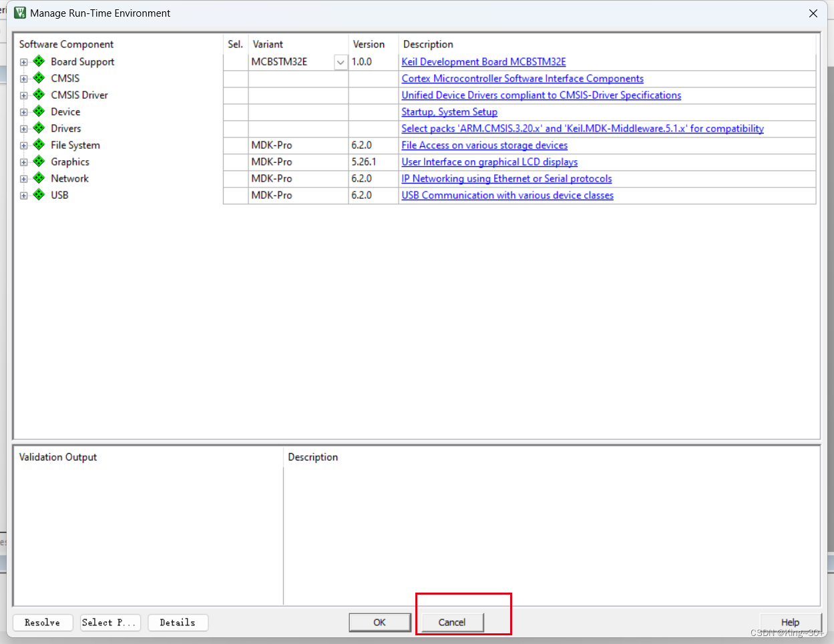The image size is (834, 644).
Task: Click the Board Support version 1.0.0 cell
Action: 373,61
